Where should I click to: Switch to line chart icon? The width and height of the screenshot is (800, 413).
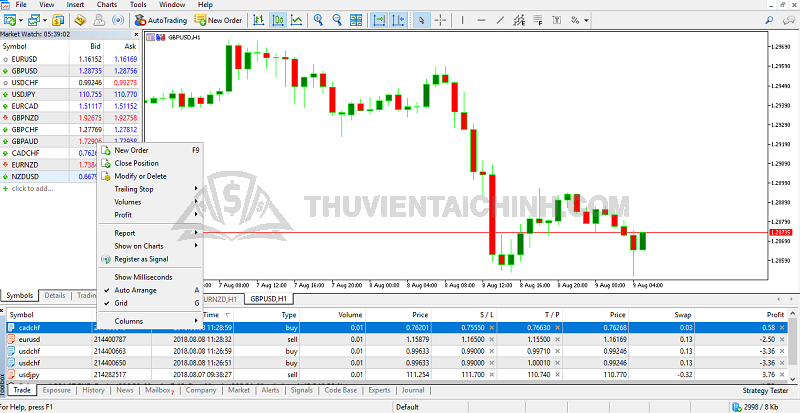[x=296, y=20]
